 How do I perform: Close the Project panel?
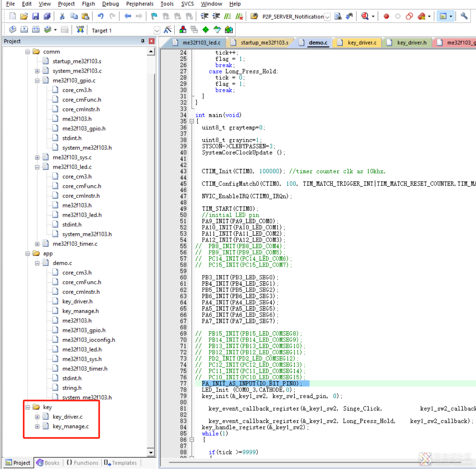pyautogui.click(x=152, y=41)
